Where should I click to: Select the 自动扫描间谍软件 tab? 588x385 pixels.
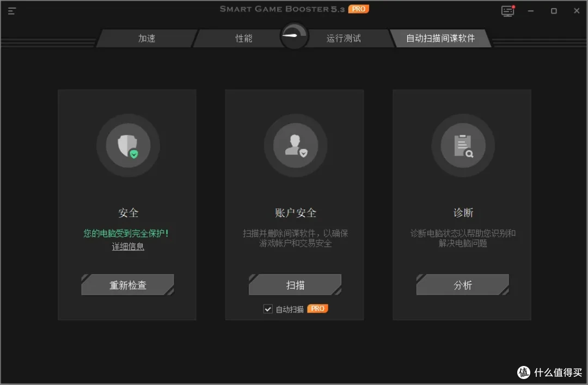pyautogui.click(x=440, y=38)
